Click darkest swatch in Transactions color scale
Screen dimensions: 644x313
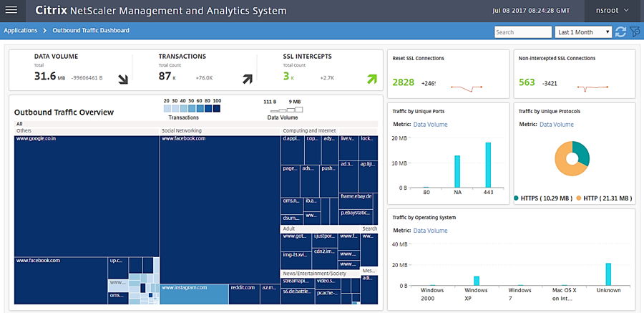coord(216,109)
